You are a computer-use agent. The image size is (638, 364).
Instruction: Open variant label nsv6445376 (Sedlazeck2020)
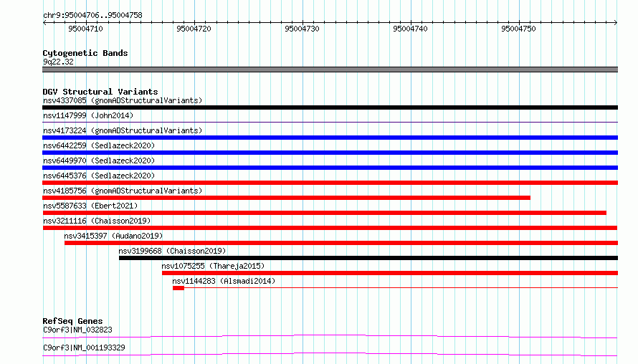click(99, 176)
